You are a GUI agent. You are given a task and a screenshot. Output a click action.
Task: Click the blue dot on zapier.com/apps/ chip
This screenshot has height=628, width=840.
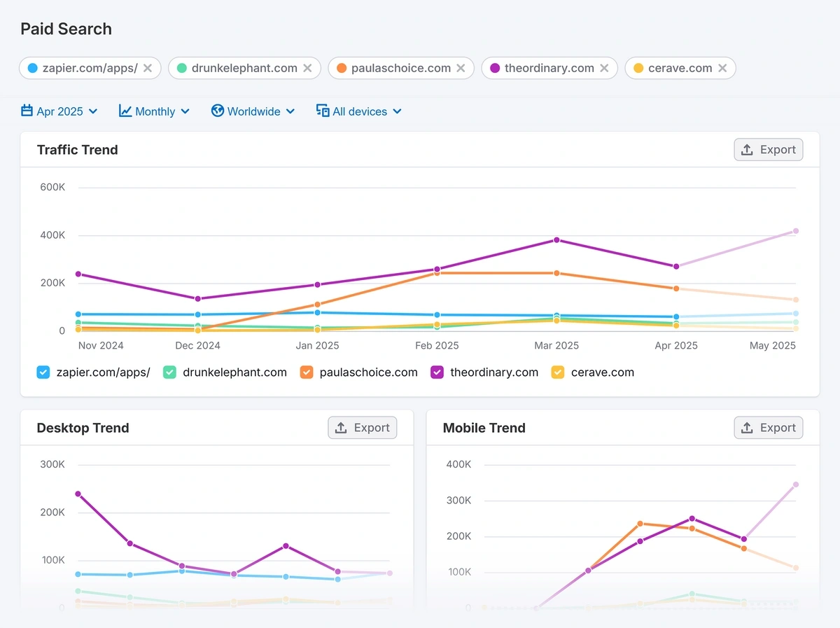click(32, 68)
